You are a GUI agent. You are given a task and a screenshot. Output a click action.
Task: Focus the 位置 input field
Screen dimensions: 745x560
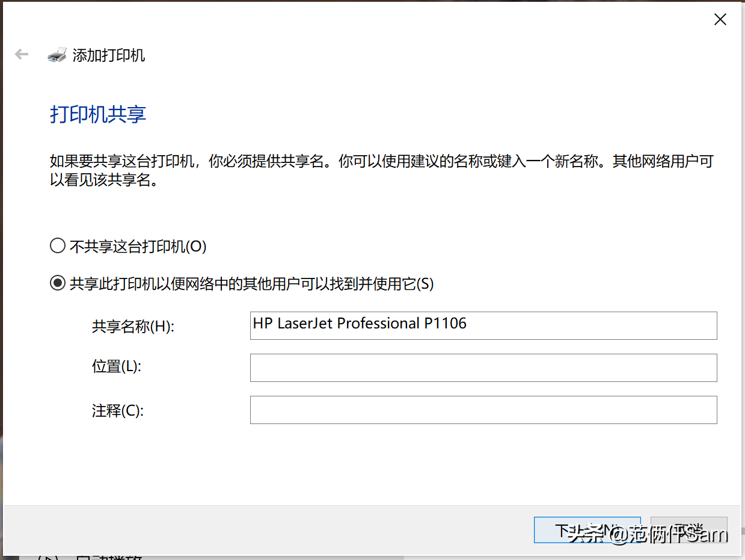tap(483, 368)
